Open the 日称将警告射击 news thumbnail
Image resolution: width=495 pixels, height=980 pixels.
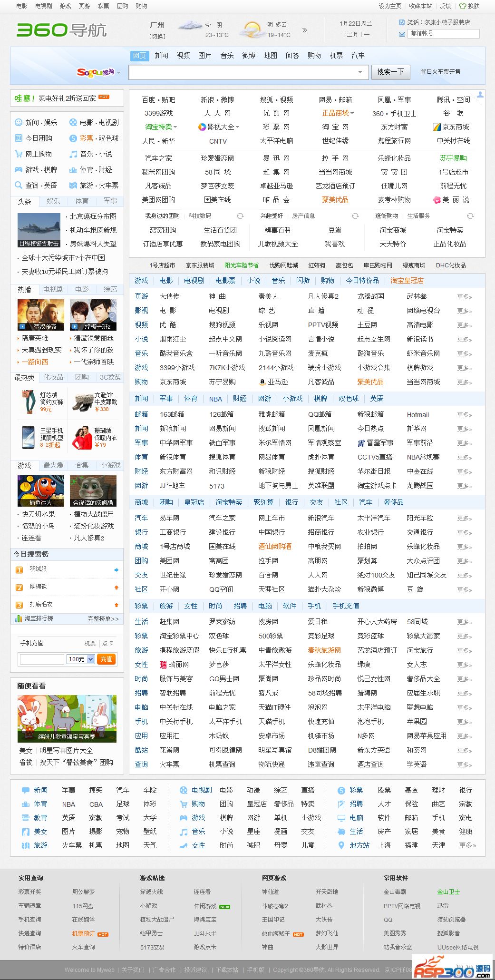click(39, 230)
